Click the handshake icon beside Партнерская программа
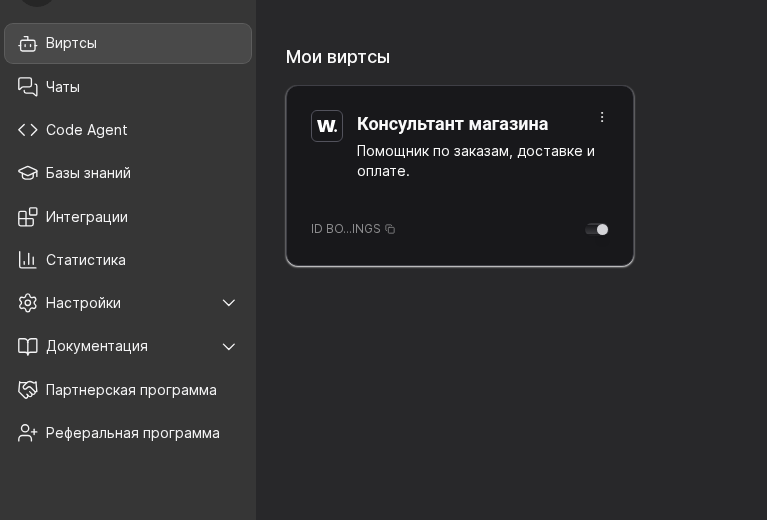The width and height of the screenshot is (767, 520). pos(27,390)
